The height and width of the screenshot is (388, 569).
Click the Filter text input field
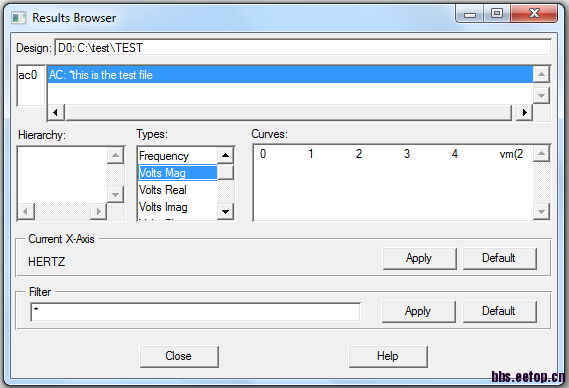coord(195,312)
